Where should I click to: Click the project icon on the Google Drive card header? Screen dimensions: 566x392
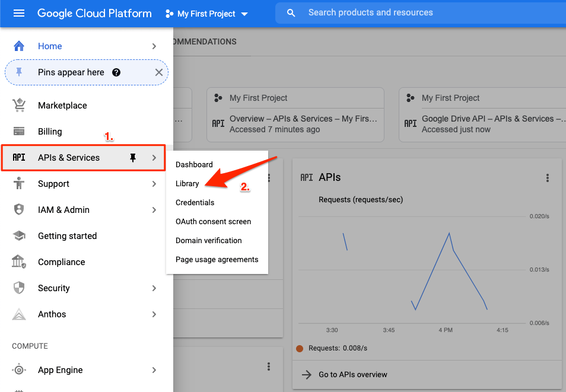coord(410,98)
